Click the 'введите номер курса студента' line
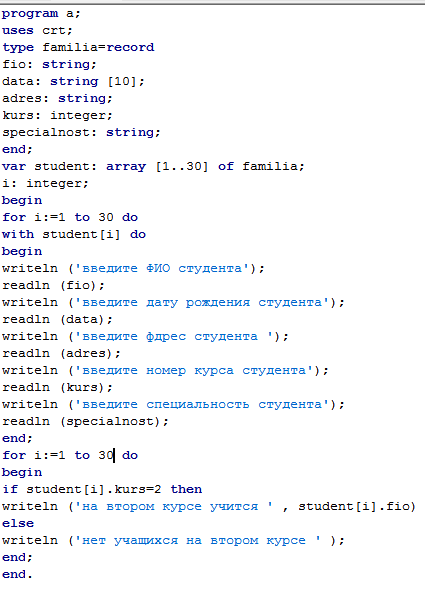The width and height of the screenshot is (425, 596). pos(165,370)
